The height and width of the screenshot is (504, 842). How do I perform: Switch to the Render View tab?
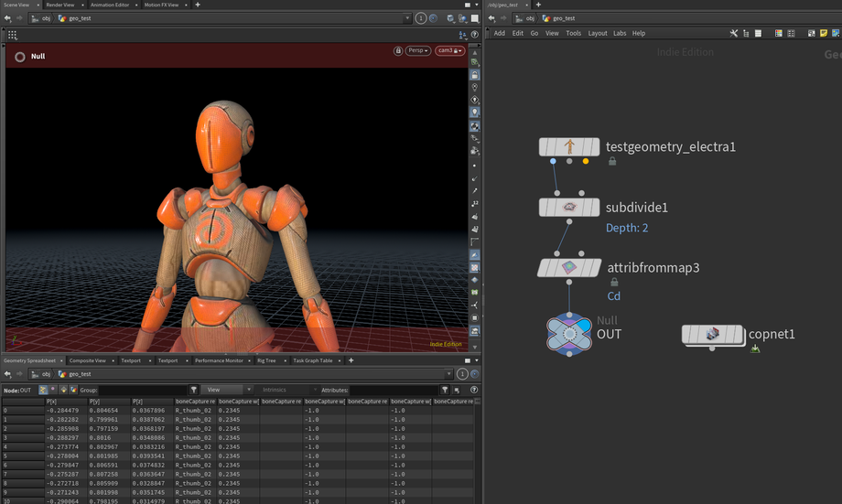(60, 5)
